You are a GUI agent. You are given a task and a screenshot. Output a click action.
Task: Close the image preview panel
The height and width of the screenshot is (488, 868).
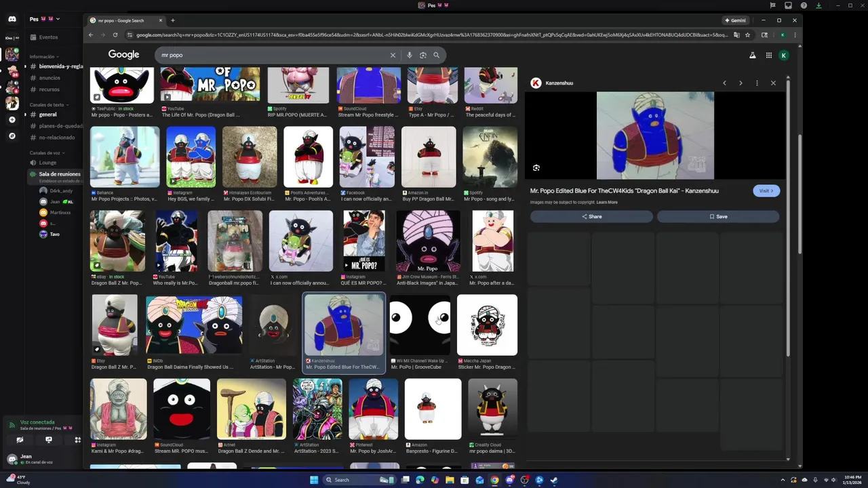773,83
